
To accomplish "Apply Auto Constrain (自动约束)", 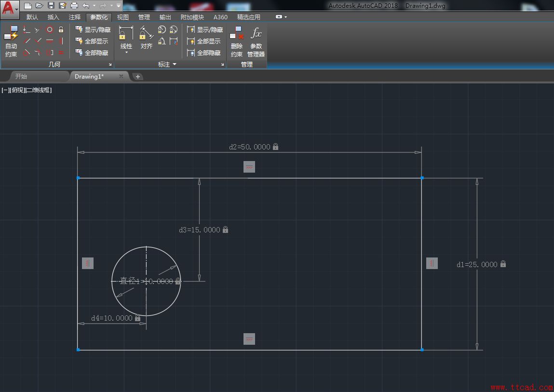I will pos(11,42).
